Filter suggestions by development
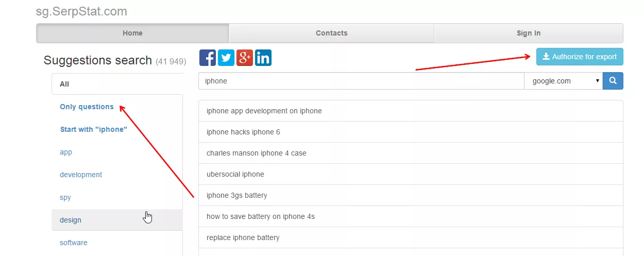This screenshot has width=644, height=256. click(x=81, y=175)
